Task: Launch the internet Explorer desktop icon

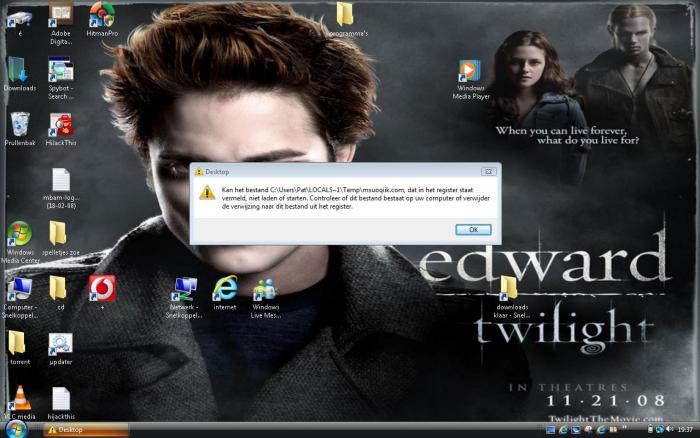Action: (x=225, y=293)
